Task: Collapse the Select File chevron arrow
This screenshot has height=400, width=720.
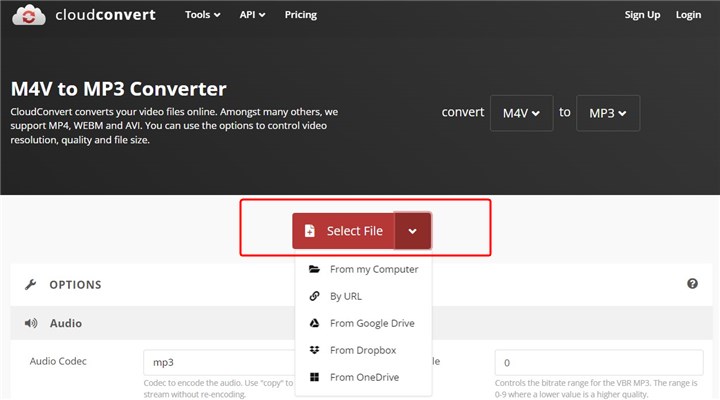Action: coord(413,231)
